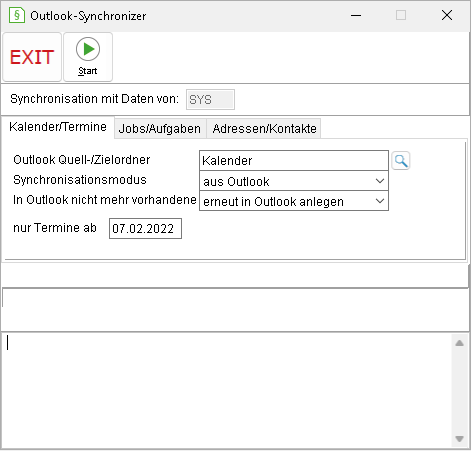This screenshot has width=472, height=451.
Task: Minimize the Outlook-Synchronizer window
Action: (356, 15)
